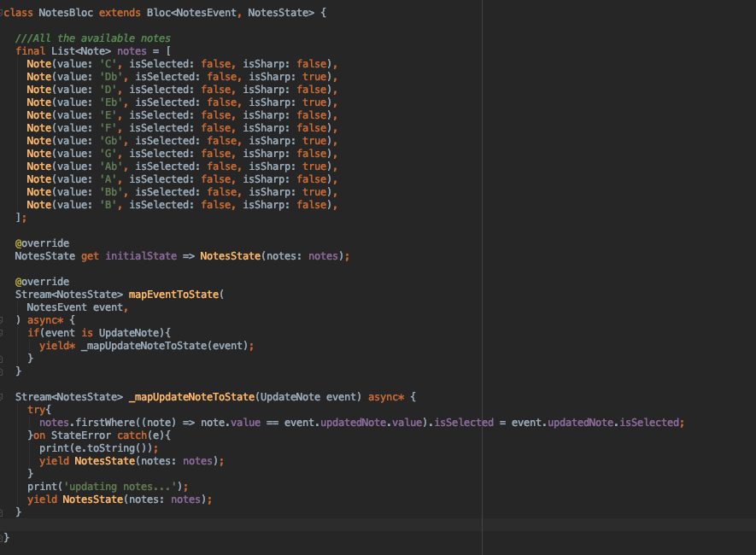Click the 'get' keyword

[90, 256]
